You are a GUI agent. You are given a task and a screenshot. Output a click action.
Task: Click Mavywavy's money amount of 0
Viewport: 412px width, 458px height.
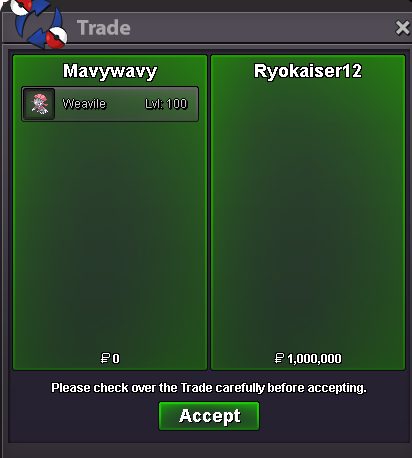pos(116,359)
